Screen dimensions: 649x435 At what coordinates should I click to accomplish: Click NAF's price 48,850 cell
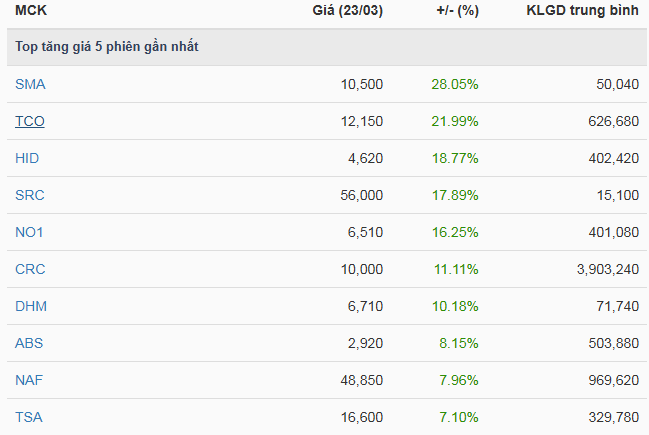tap(361, 380)
